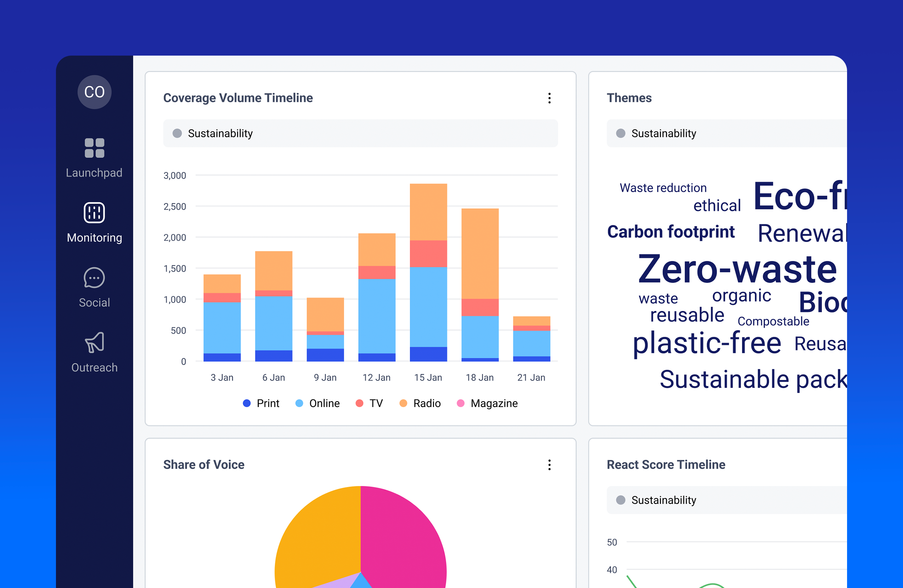
Task: Click the Zero-waste theme word
Action: tap(737, 269)
